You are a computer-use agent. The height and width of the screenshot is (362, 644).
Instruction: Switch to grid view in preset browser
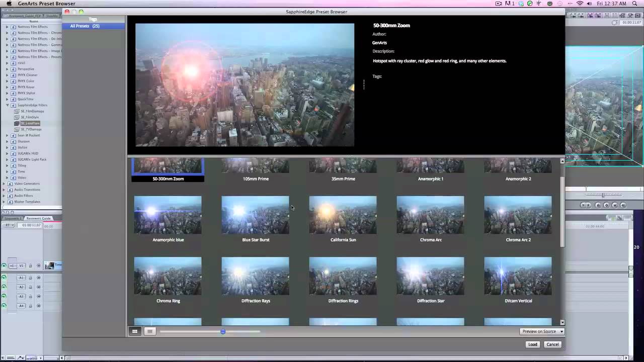coord(135,331)
